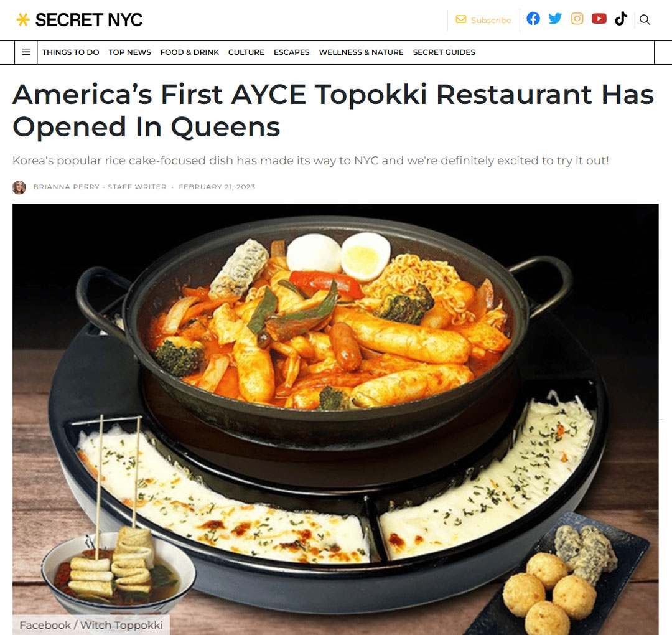Go to Escapes section

coord(291,52)
